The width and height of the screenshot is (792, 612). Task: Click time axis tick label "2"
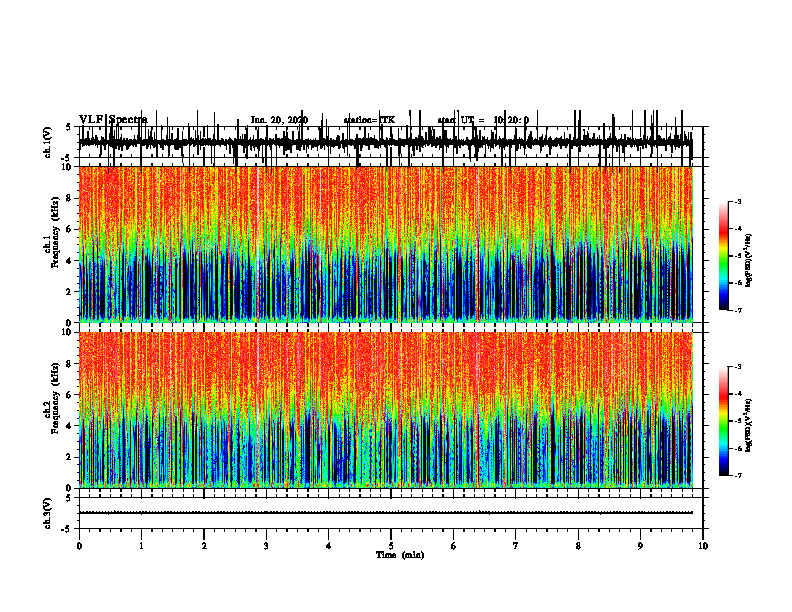point(204,546)
